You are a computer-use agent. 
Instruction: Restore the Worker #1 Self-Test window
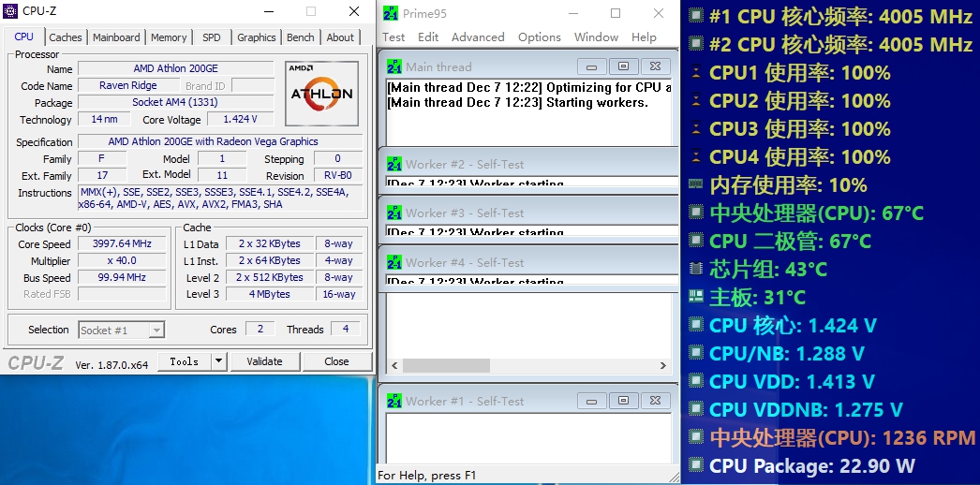[x=623, y=401]
